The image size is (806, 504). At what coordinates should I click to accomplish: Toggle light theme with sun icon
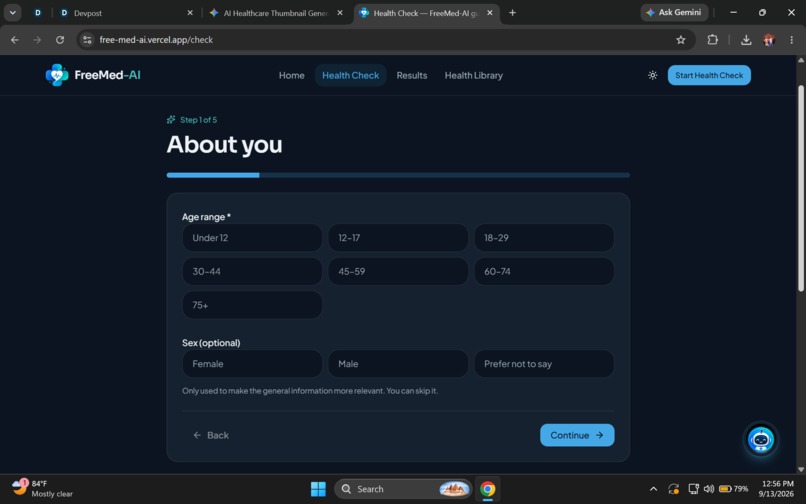652,75
